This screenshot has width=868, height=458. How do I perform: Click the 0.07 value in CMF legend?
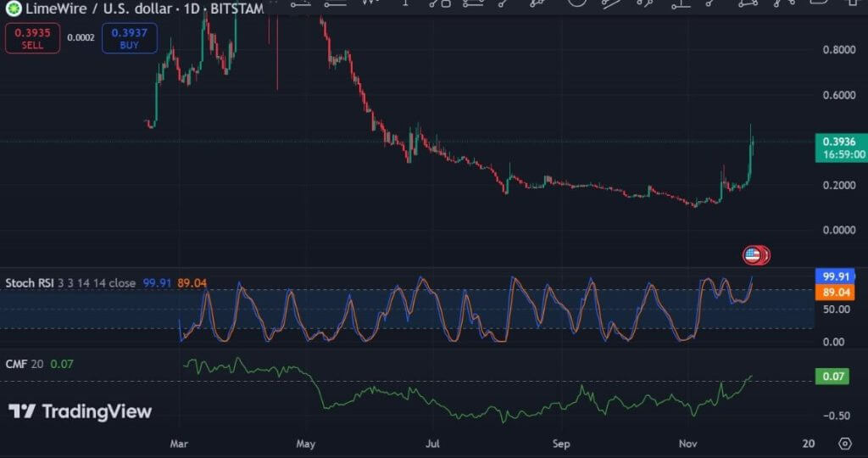pos(62,364)
